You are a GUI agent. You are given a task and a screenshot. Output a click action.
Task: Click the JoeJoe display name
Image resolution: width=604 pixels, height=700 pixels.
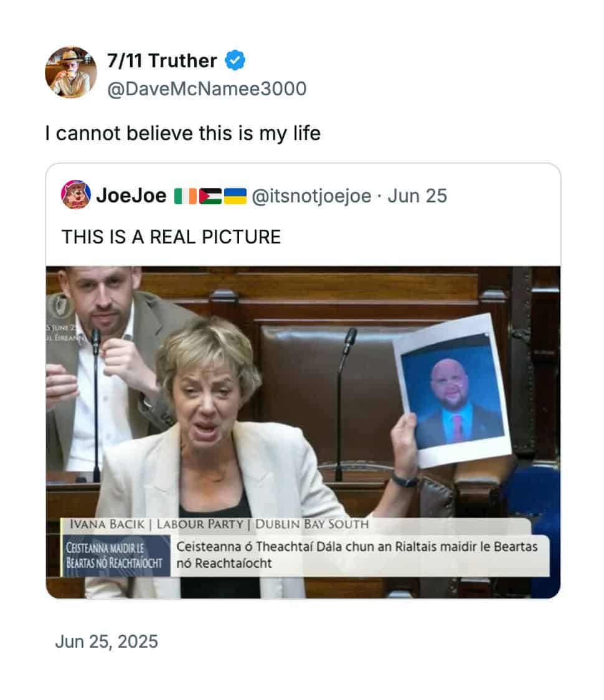click(x=131, y=196)
